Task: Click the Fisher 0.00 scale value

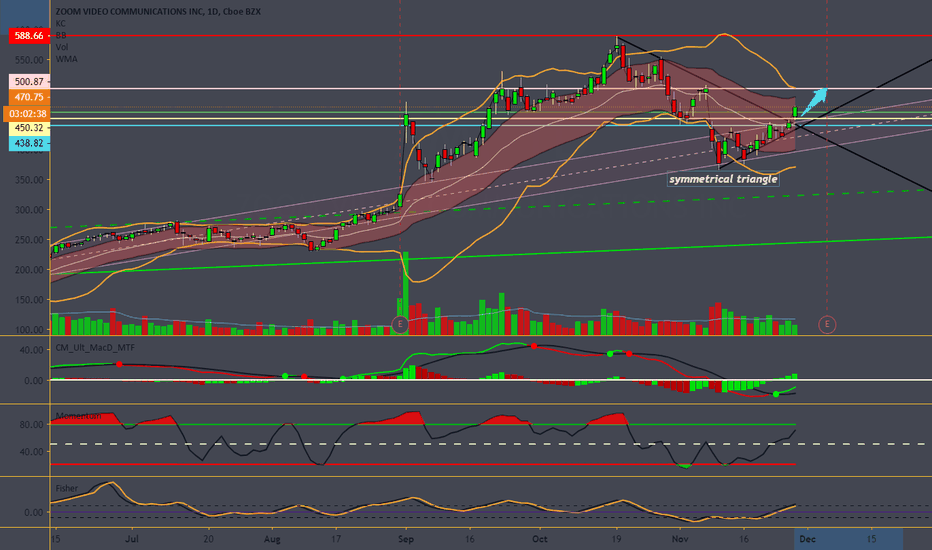Action: 34,512
